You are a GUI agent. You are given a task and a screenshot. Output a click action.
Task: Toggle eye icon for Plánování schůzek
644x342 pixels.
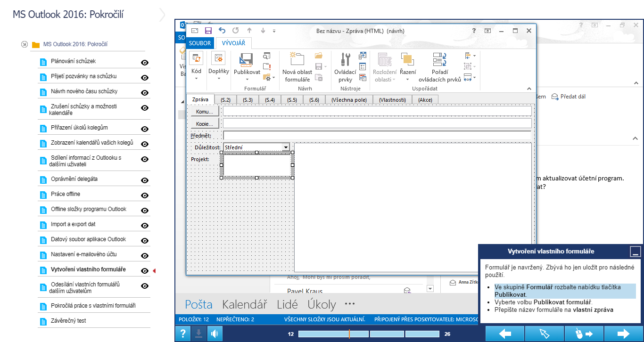pos(145,63)
